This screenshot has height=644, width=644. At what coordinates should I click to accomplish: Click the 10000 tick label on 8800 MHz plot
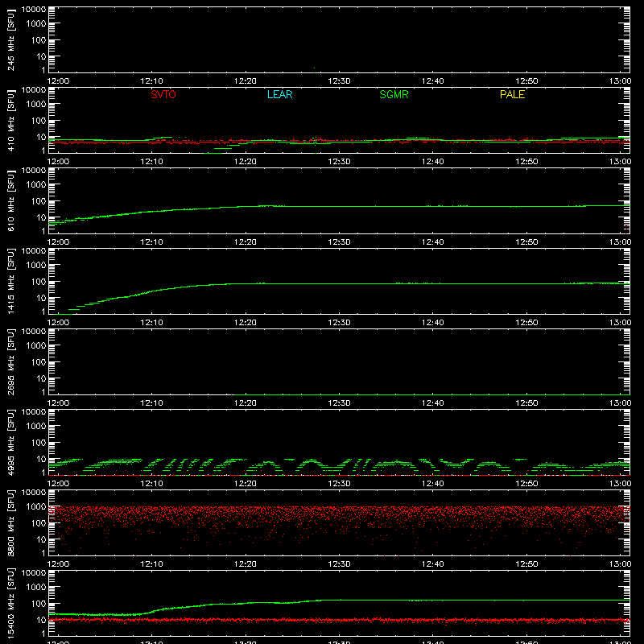coord(34,493)
